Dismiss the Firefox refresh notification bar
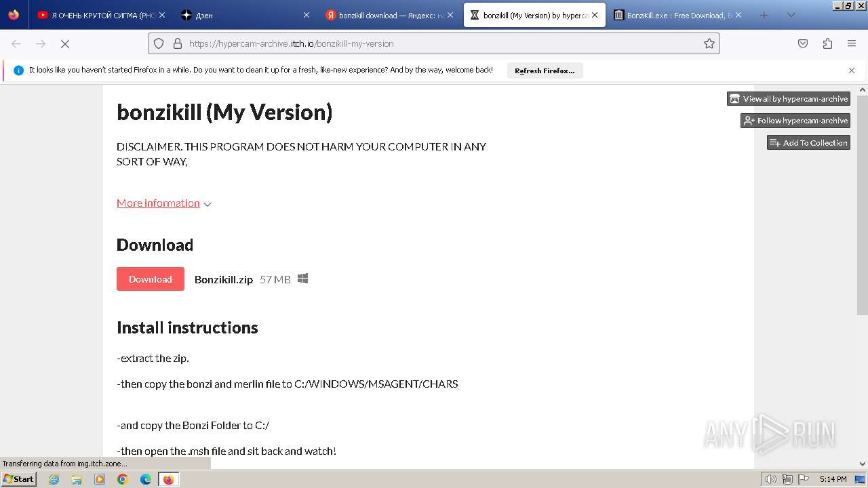Viewport: 868px width, 488px height. (852, 70)
